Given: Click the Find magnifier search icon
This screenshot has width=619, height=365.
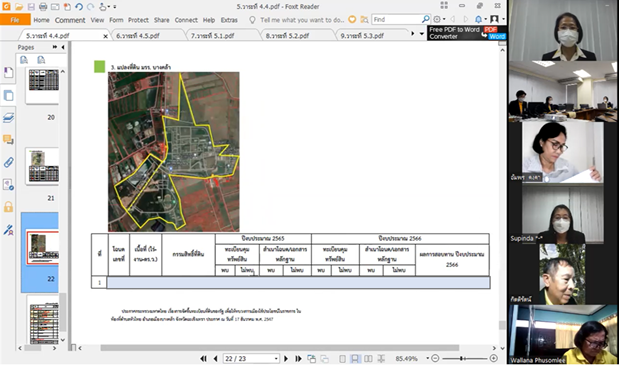Looking at the screenshot, I should [x=426, y=19].
